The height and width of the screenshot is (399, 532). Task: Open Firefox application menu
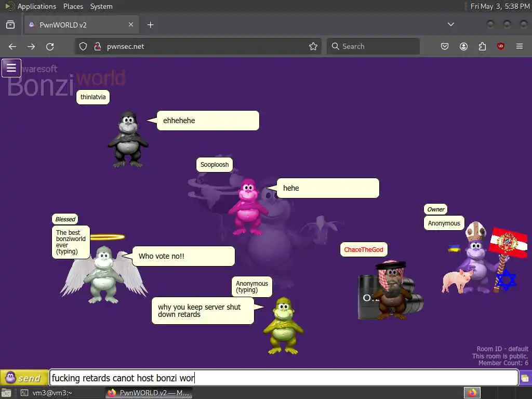coord(520,46)
